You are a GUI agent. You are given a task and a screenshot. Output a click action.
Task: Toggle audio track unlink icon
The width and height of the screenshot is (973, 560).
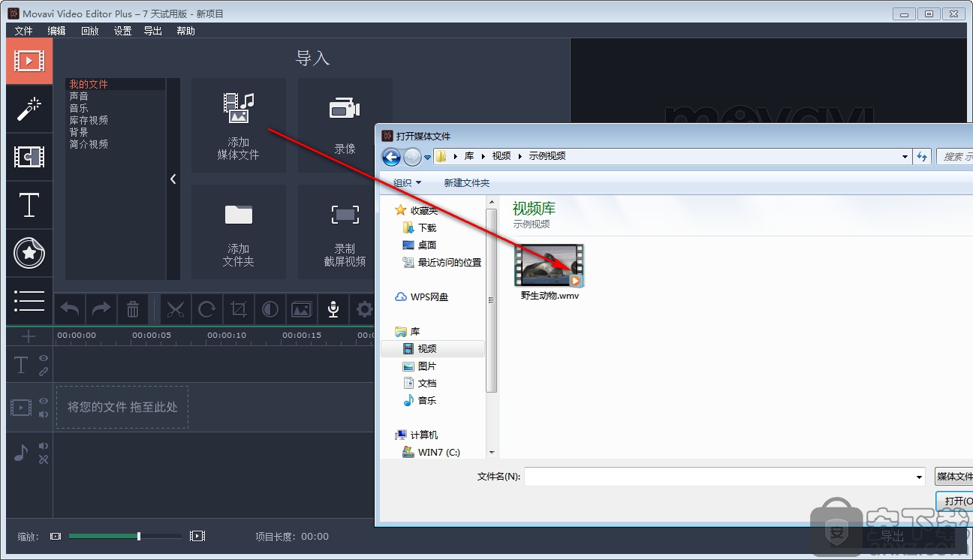[44, 459]
